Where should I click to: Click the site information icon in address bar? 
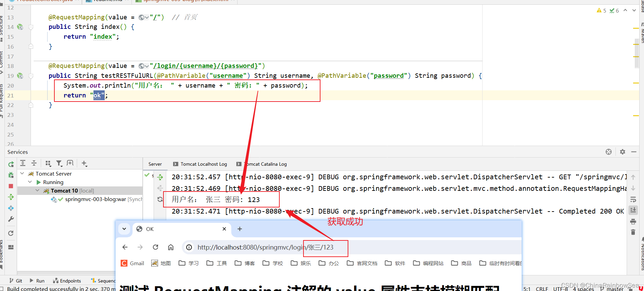(x=189, y=247)
